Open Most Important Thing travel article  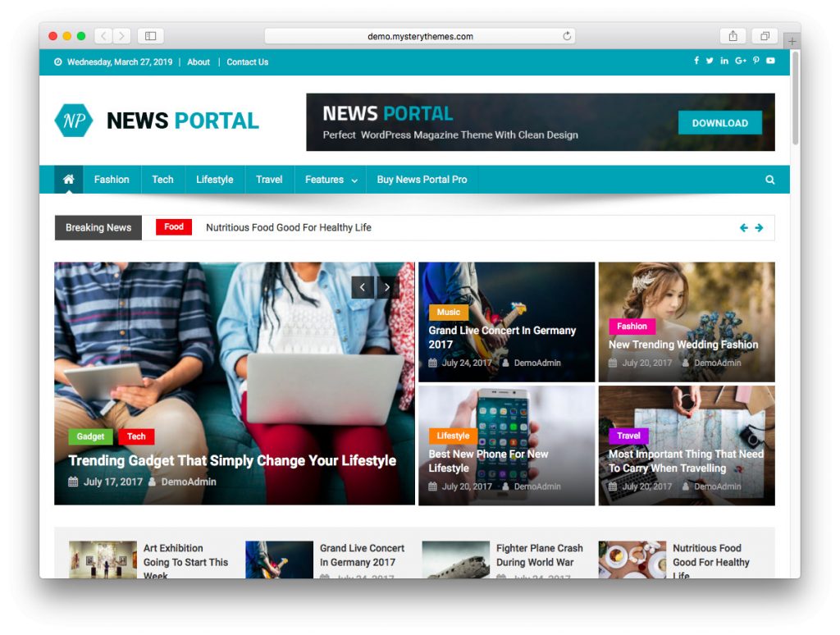pos(687,461)
